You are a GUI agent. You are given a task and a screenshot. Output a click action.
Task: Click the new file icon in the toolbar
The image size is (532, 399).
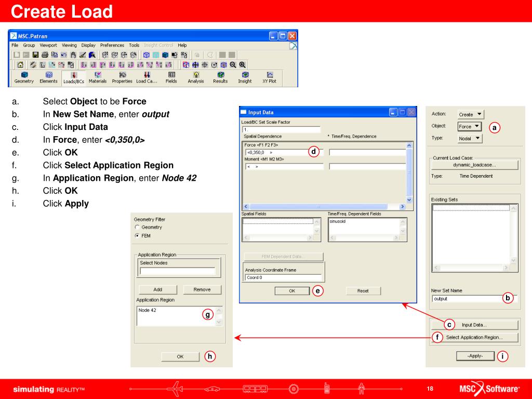point(17,55)
